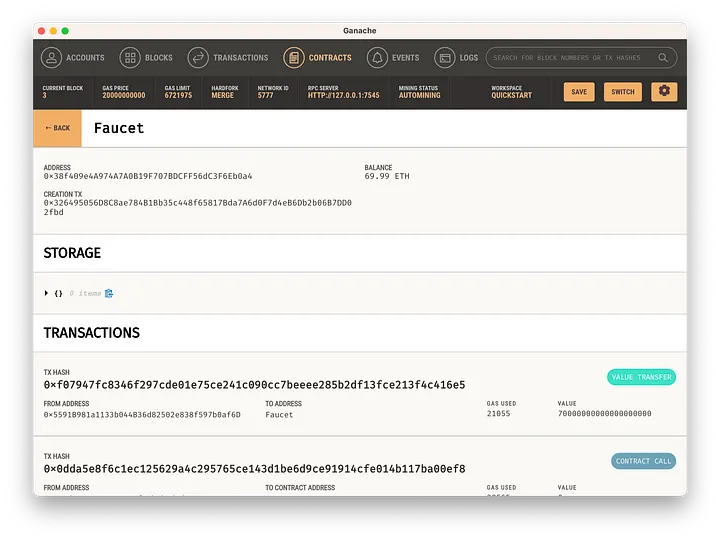The height and width of the screenshot is (540, 720).
Task: Open the Events tab
Action: point(405,58)
